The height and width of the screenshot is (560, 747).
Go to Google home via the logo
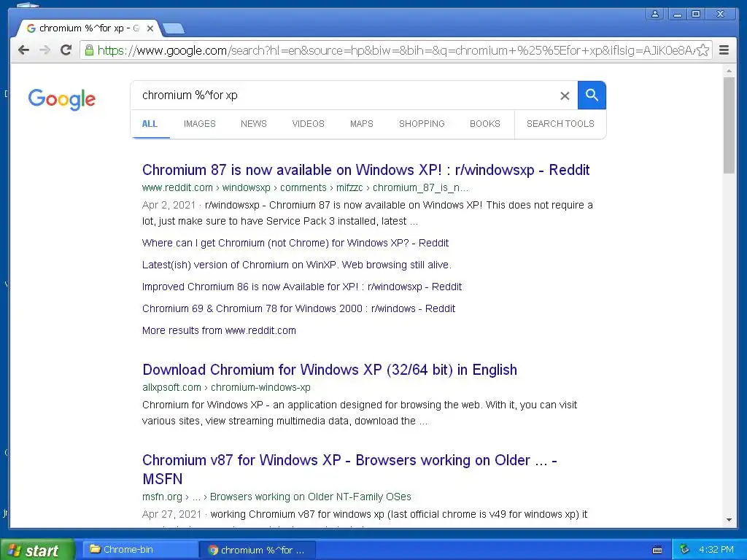(x=61, y=99)
